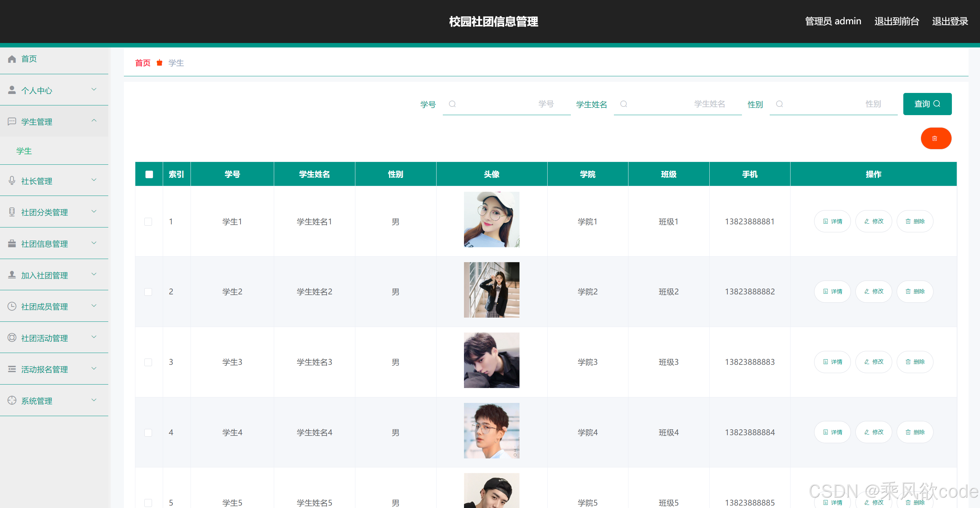The width and height of the screenshot is (980, 508).
Task: Click the 社长管理 microphone icon
Action: coord(12,181)
